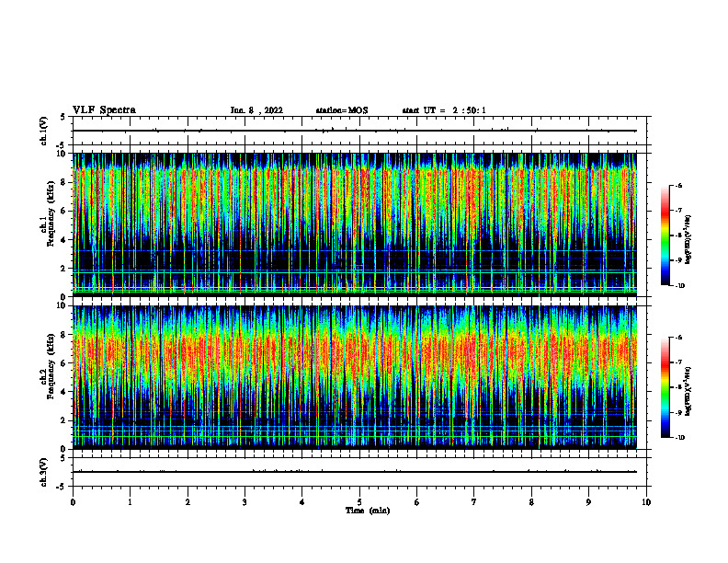Click the ch.1 color scale bar
This screenshot has height=563, width=728.
pos(665,236)
